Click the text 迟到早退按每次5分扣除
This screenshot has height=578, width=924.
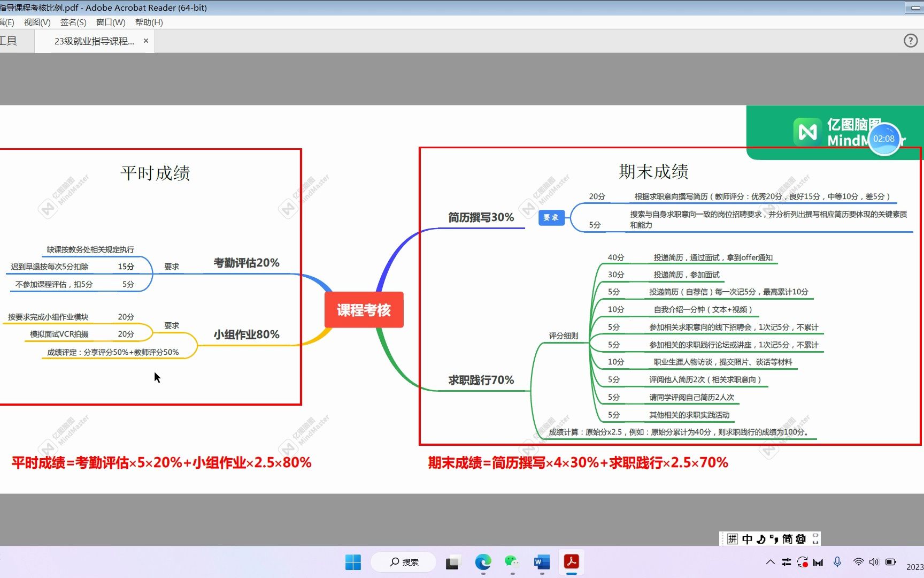point(50,267)
